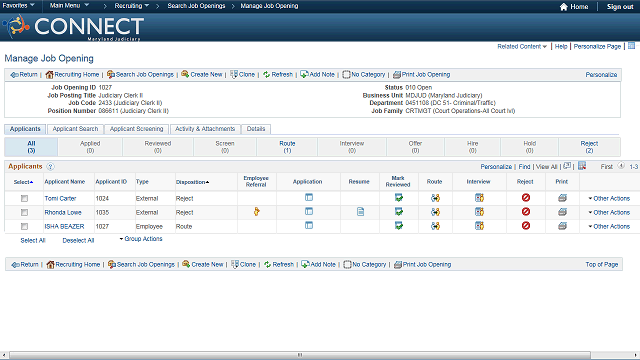Open Main Menu dropdown

(x=69, y=6)
